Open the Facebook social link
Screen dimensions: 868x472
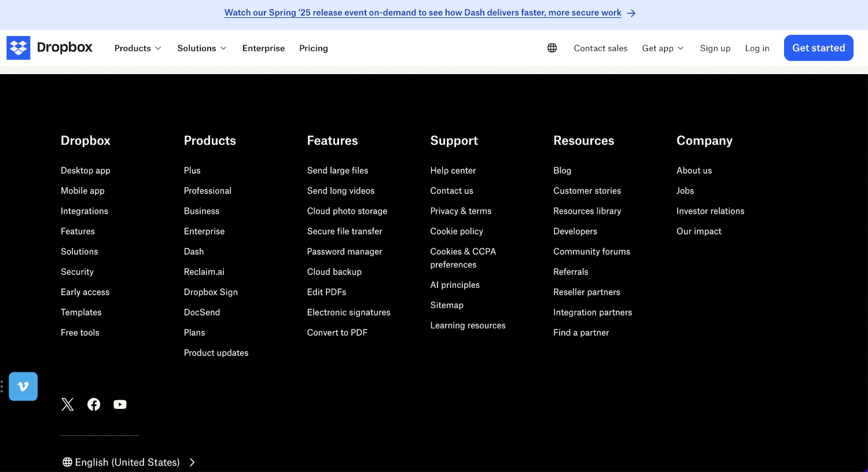pos(94,404)
